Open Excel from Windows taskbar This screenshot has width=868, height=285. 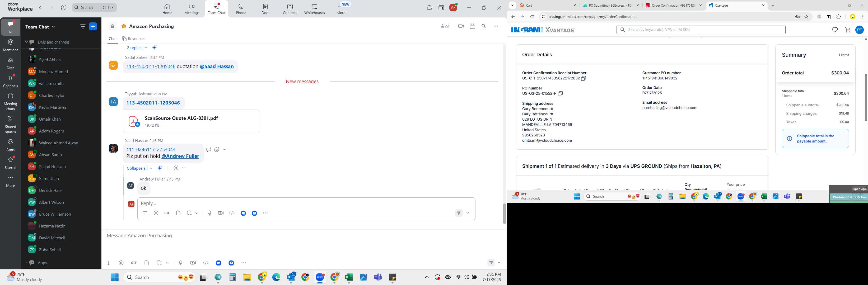tap(348, 277)
